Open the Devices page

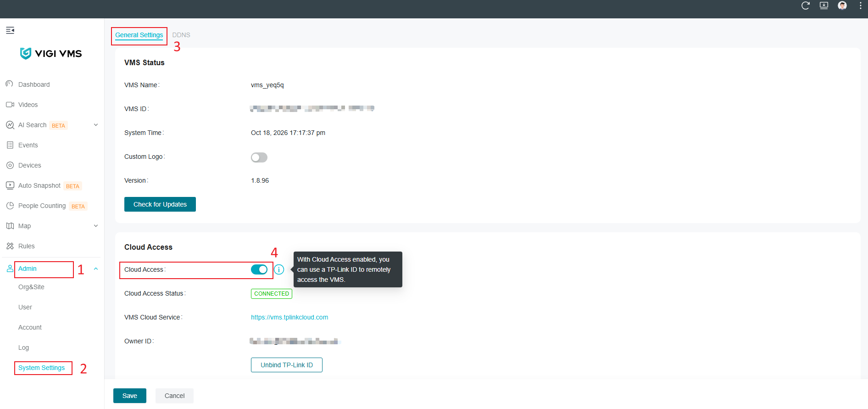[30, 165]
